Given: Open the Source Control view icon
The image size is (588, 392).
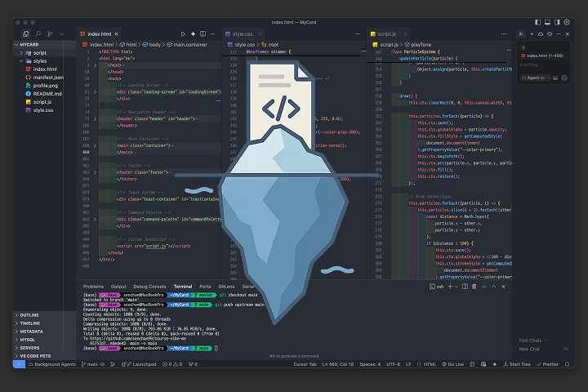Looking at the screenshot, I should coord(50,33).
